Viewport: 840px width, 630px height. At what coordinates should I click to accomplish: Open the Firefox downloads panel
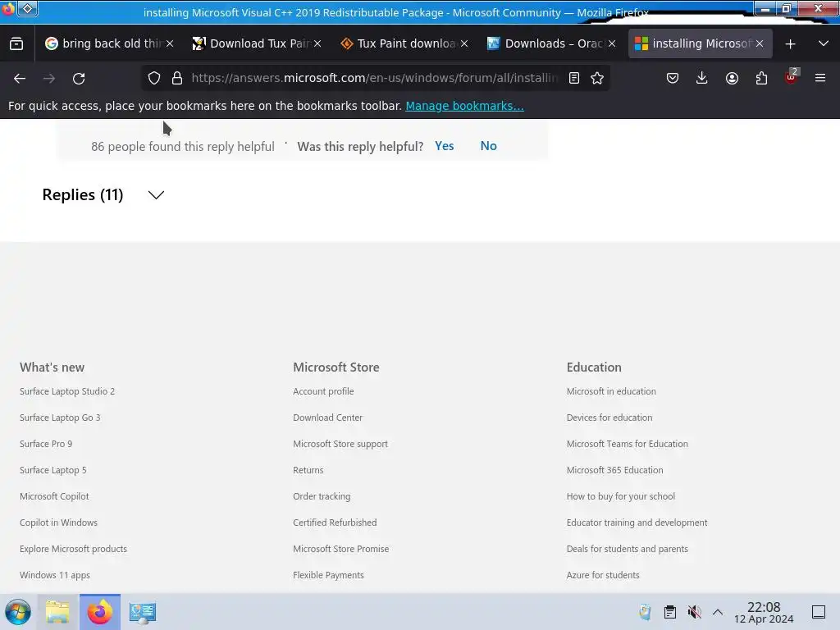coord(702,78)
